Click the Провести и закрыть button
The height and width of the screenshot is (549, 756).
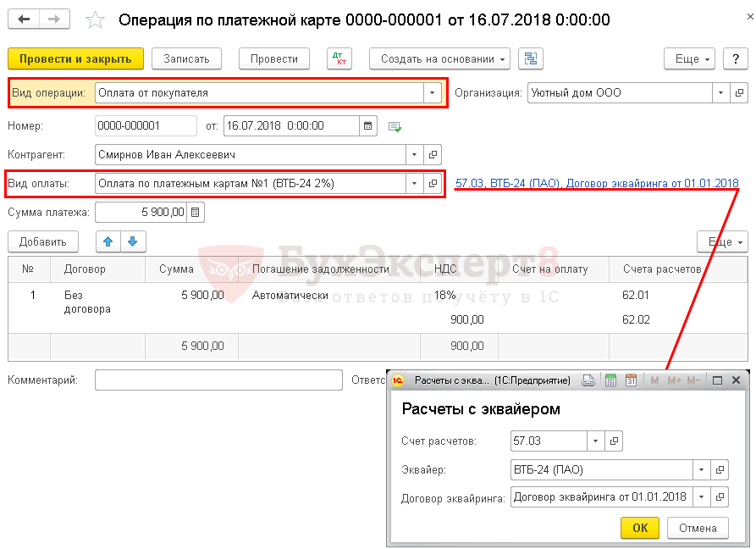pyautogui.click(x=75, y=58)
